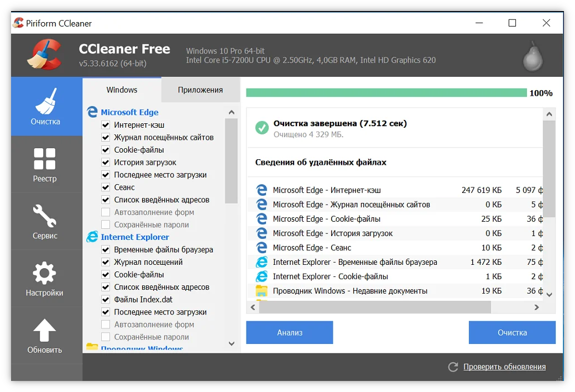Viewport: 575px width, 392px height.
Task: Click IE icon beside Временные файлы браузера result
Action: pyautogui.click(x=262, y=262)
